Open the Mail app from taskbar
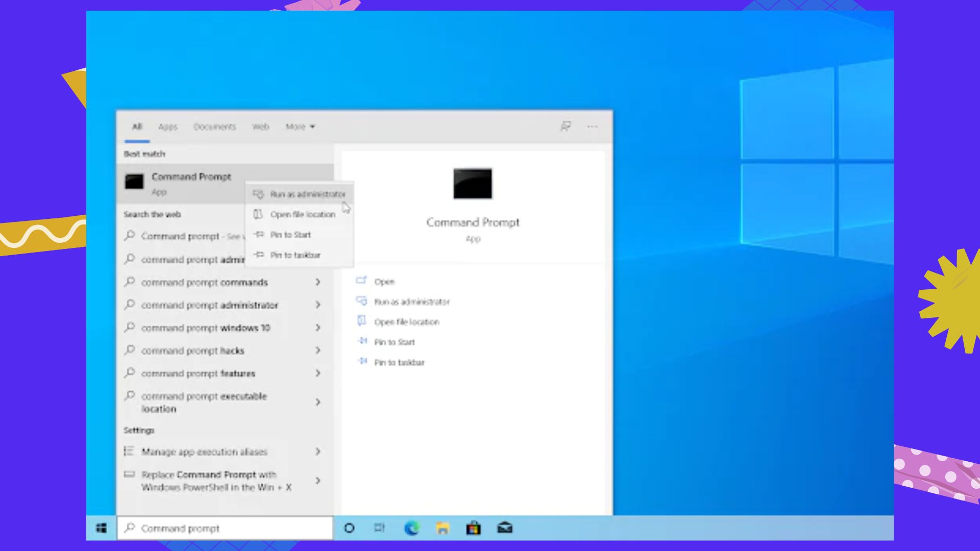Screen dimensions: 980x551 tap(505, 528)
